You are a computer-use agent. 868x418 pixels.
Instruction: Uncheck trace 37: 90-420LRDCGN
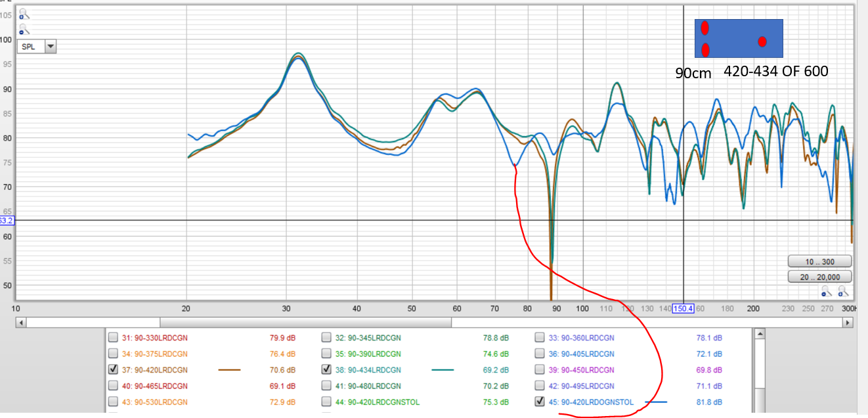pyautogui.click(x=114, y=370)
